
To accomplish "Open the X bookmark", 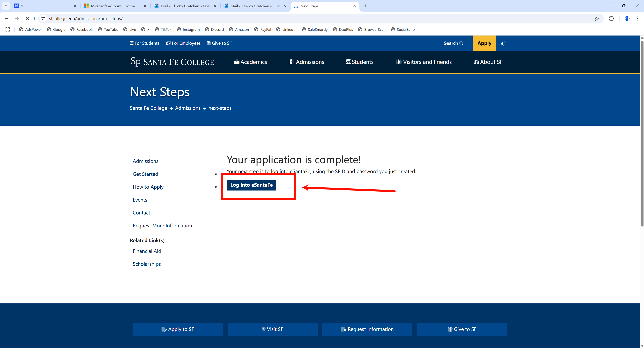I will coord(146,29).
